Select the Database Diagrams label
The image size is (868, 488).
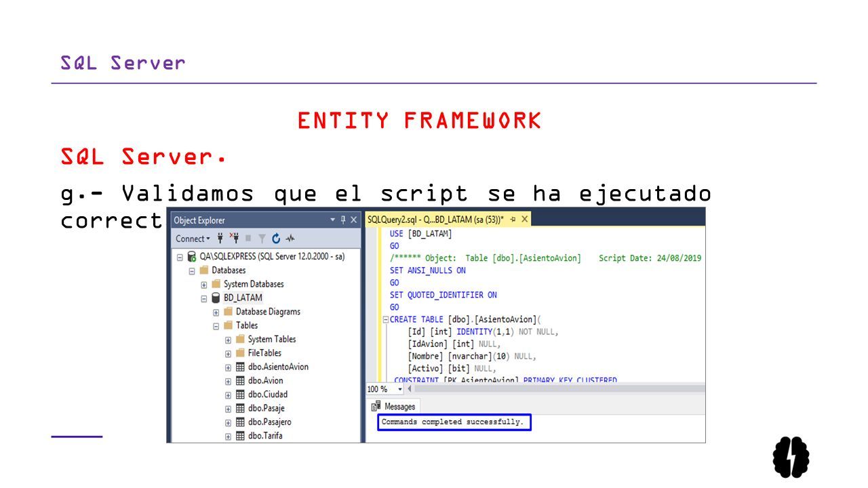(268, 312)
